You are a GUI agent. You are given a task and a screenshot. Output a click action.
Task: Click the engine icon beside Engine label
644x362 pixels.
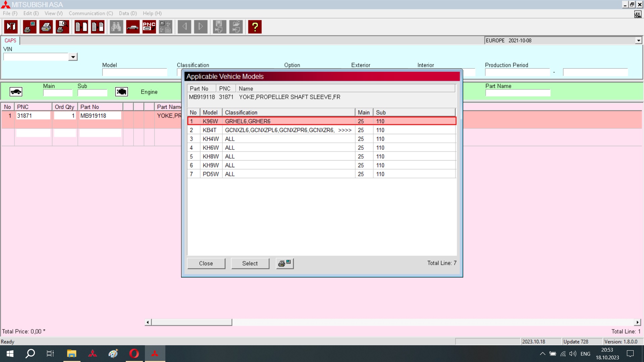(121, 92)
